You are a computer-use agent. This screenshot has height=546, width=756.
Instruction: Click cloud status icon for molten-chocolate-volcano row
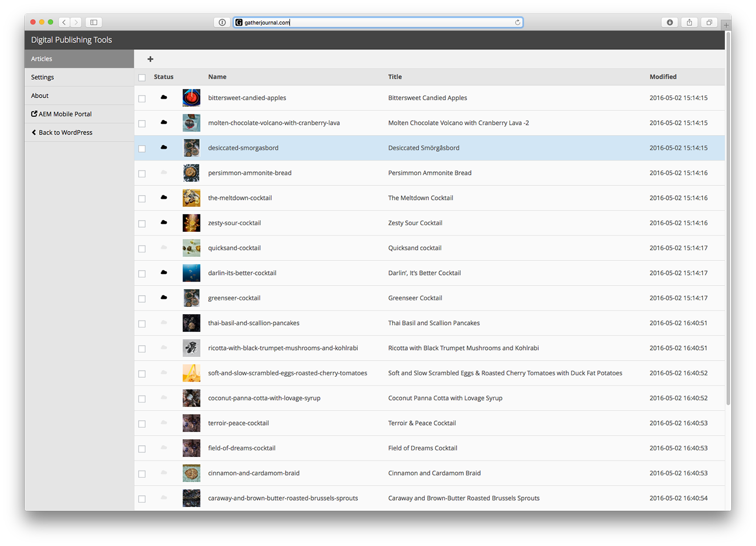click(164, 122)
